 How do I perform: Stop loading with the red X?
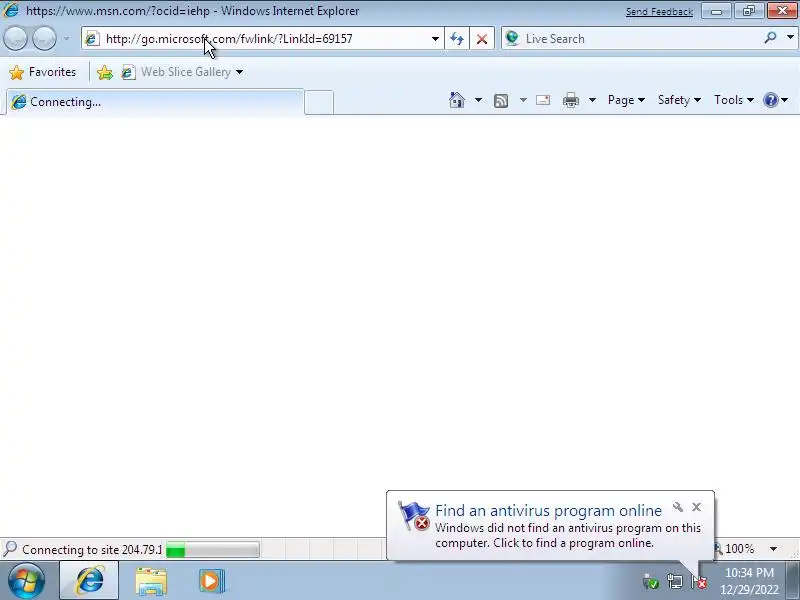tap(481, 39)
